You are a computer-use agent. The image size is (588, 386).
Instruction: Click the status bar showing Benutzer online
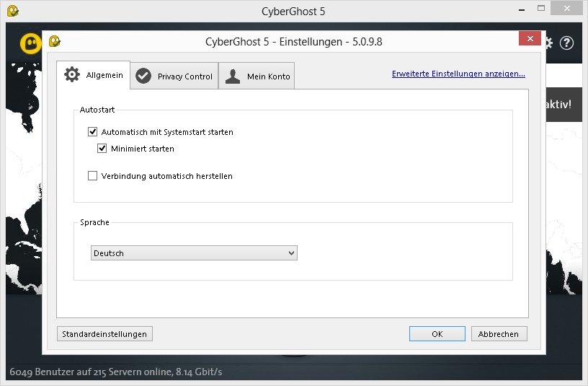pyautogui.click(x=115, y=372)
